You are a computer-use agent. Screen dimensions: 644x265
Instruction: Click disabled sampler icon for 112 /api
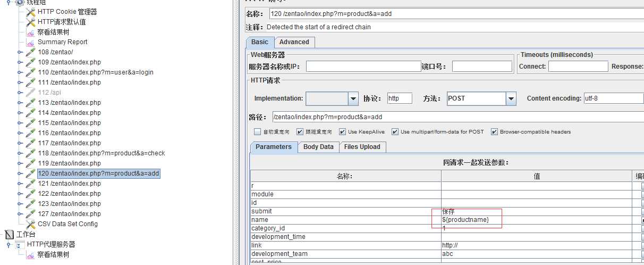coord(31,93)
